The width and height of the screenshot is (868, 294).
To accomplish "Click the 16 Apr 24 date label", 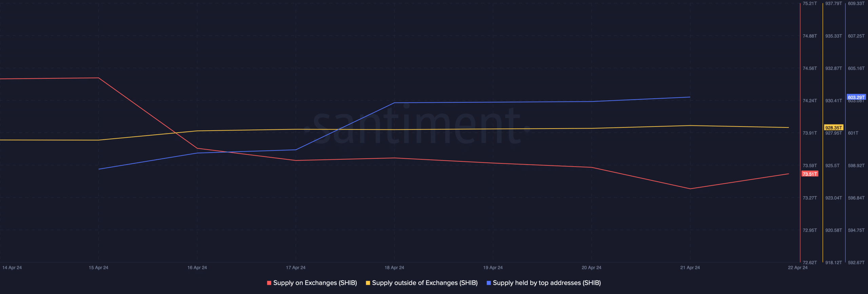I will tap(197, 268).
